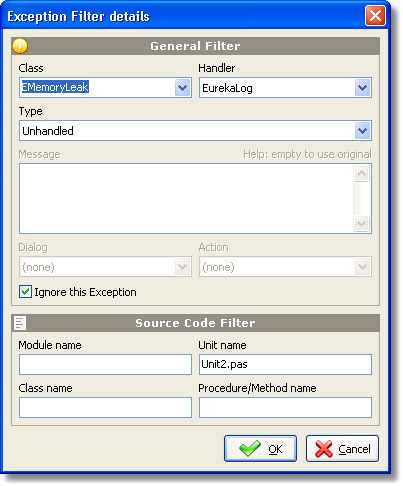Click the Unit name field containing Unit2.pas
Screen dimensions: 403x486
pyautogui.click(x=285, y=364)
